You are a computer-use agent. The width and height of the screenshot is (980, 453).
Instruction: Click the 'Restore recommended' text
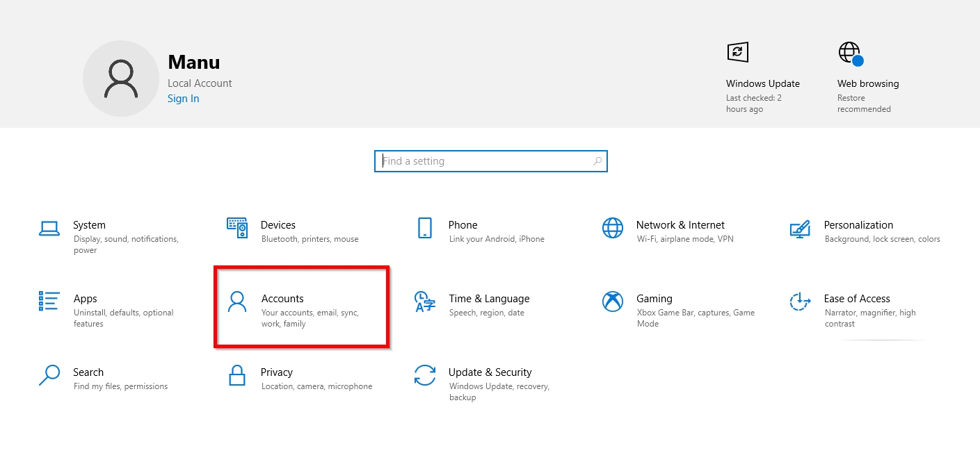[x=864, y=104]
